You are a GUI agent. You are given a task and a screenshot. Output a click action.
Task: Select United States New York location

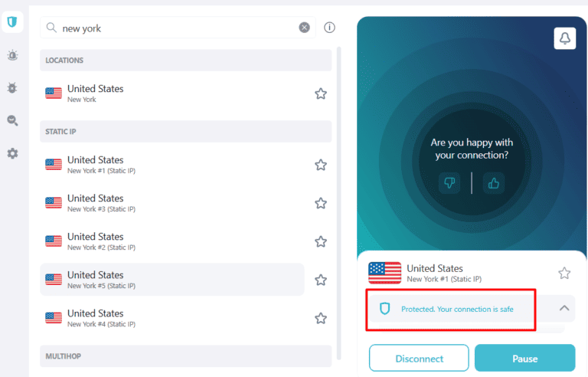(x=172, y=93)
